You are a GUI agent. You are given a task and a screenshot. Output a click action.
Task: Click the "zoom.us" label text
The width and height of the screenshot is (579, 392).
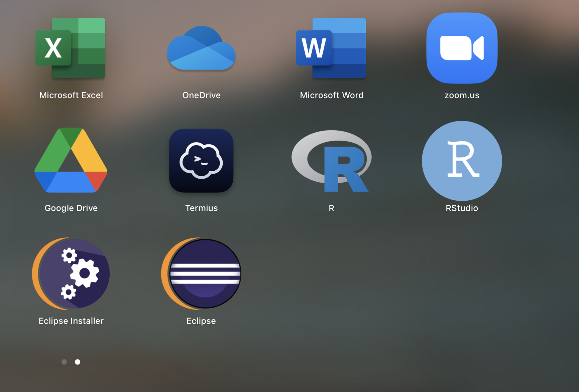click(x=462, y=95)
